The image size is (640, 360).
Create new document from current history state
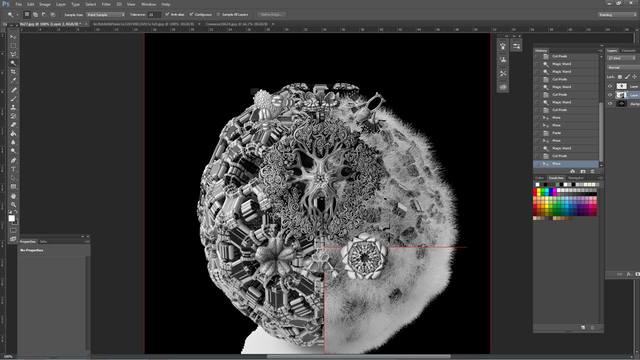(573, 171)
